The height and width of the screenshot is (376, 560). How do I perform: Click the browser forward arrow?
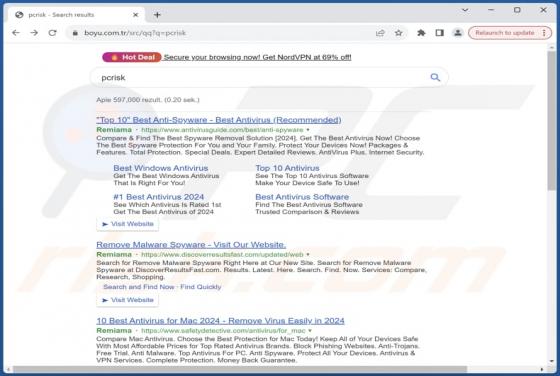tap(34, 33)
